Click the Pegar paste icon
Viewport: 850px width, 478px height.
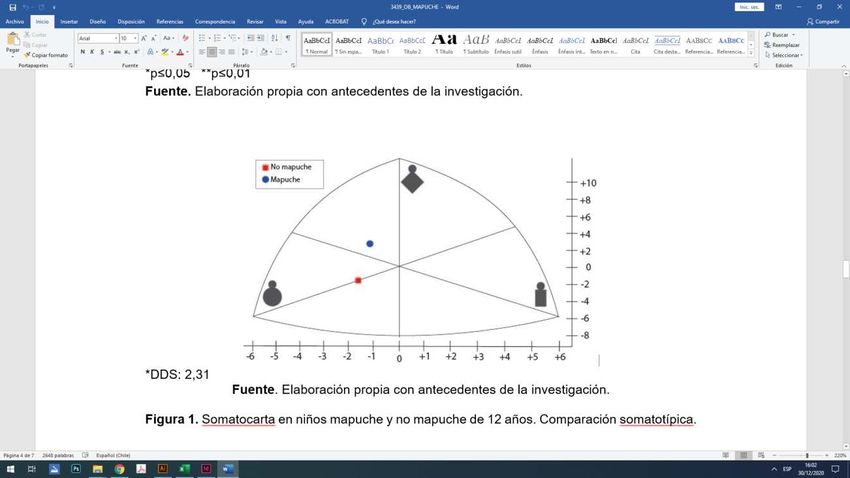pyautogui.click(x=13, y=40)
